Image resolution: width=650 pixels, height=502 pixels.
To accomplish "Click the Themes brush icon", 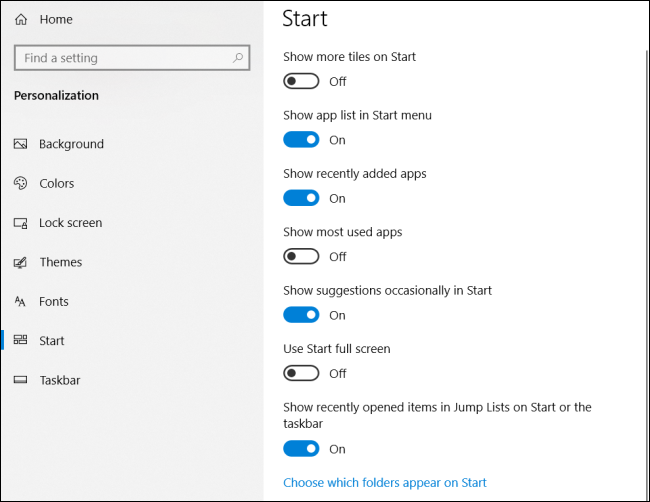I will point(21,262).
